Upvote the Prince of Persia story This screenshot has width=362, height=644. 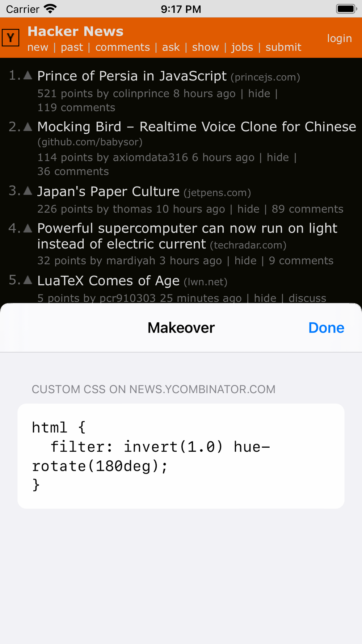pyautogui.click(x=28, y=75)
